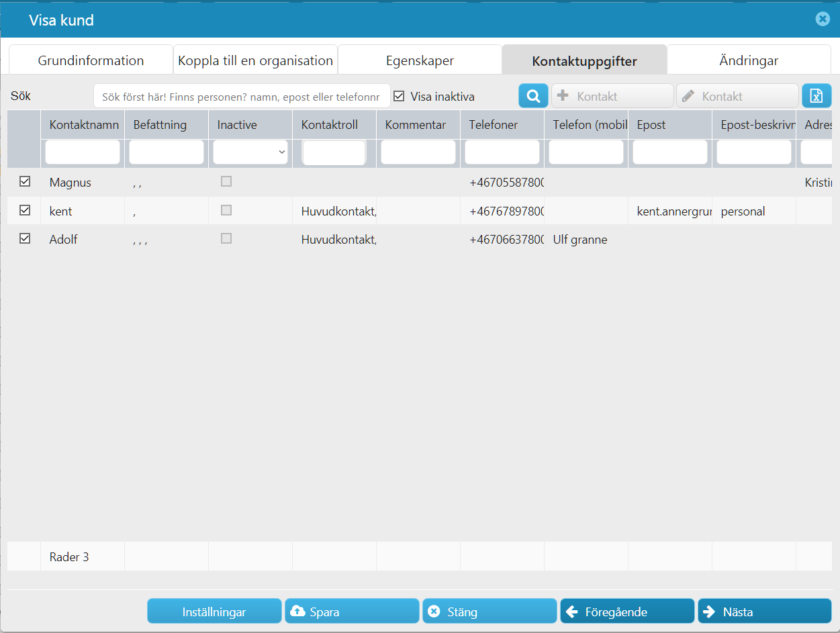Viewport: 840px width, 633px height.
Task: Click the Epost-beskrivning filter field
Action: (x=754, y=152)
